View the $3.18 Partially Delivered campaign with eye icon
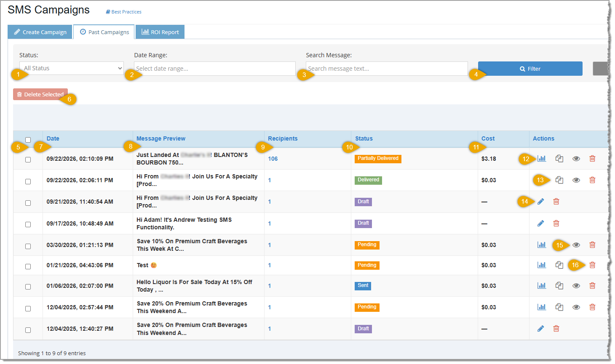Image resolution: width=615 pixels, height=364 pixels. click(x=576, y=159)
